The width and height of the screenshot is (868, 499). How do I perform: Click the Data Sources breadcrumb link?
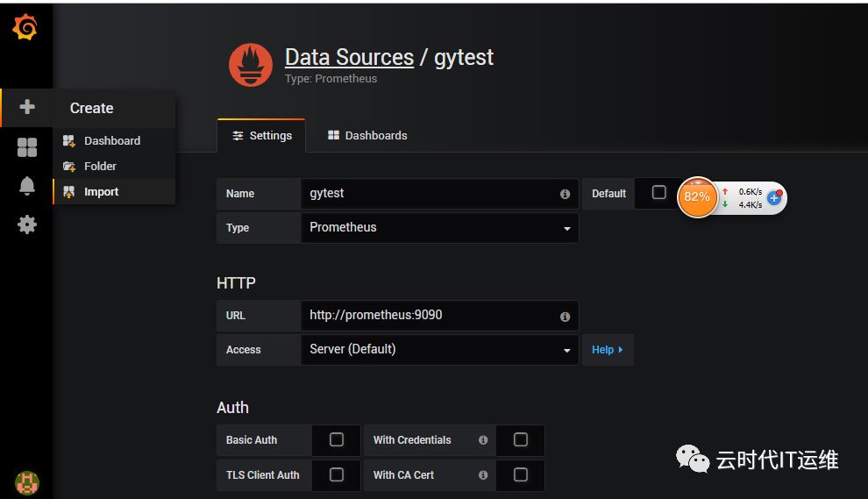349,58
